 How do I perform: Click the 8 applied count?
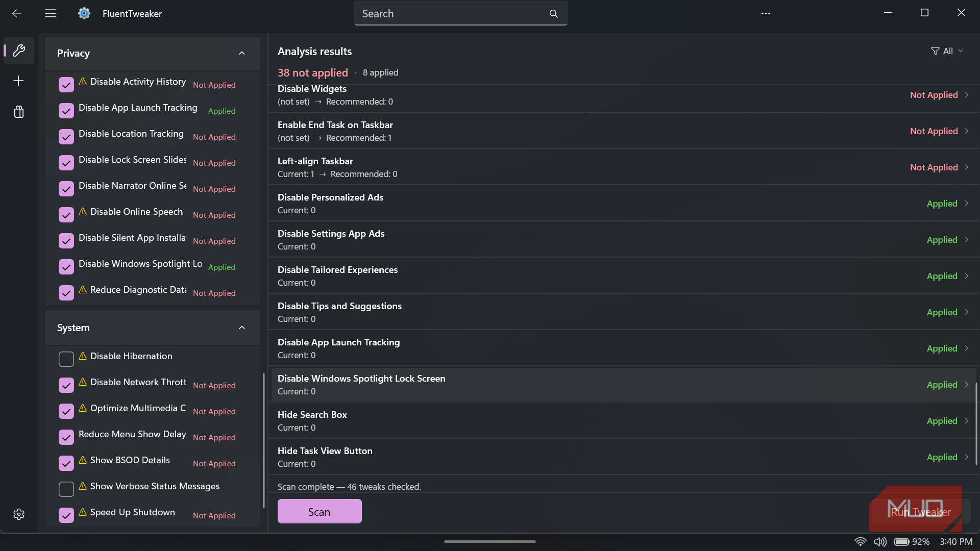(x=381, y=72)
